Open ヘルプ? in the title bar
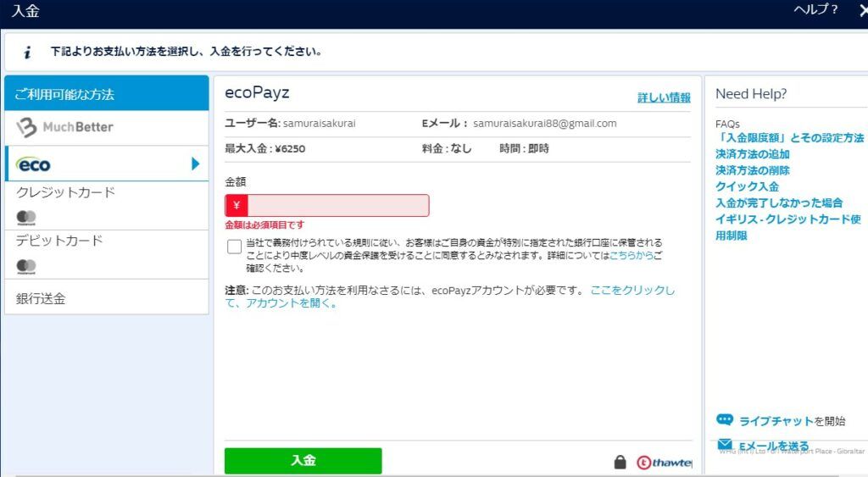This screenshot has height=477, width=868. coord(815,9)
